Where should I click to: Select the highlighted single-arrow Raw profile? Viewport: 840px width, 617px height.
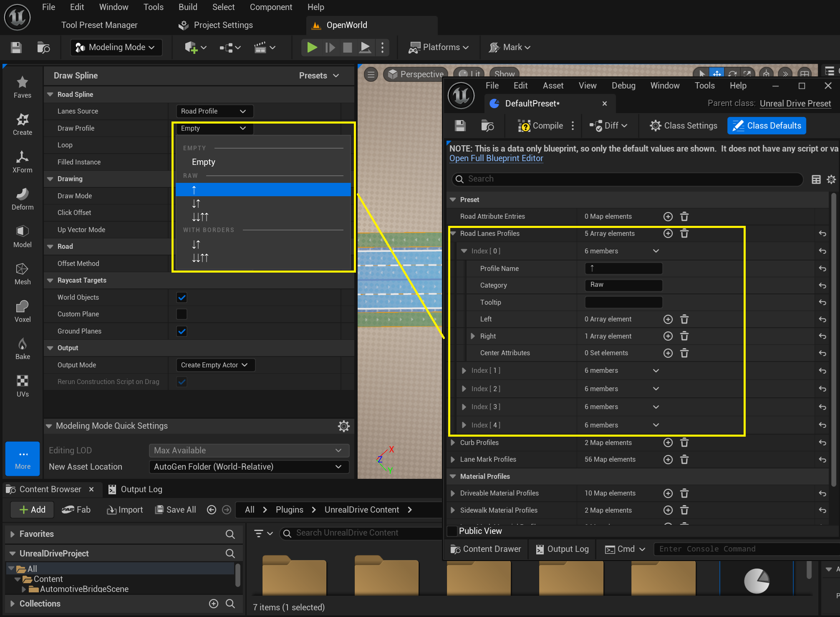pyautogui.click(x=263, y=190)
